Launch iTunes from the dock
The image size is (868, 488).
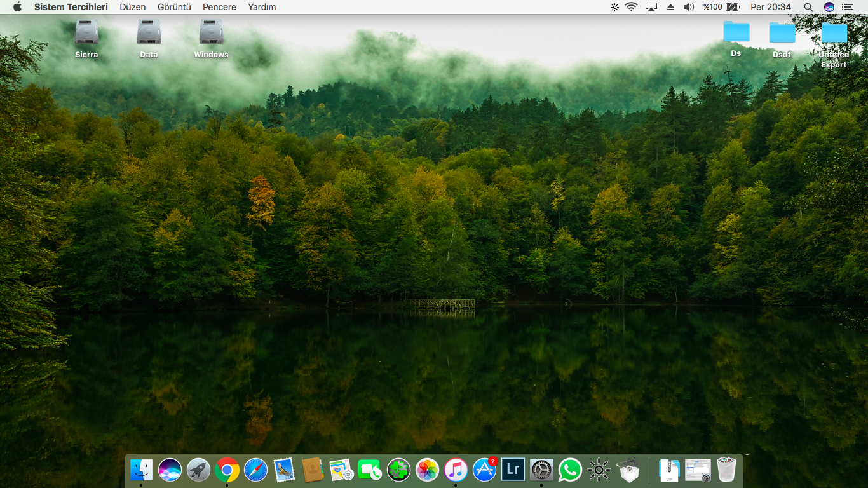pyautogui.click(x=456, y=470)
